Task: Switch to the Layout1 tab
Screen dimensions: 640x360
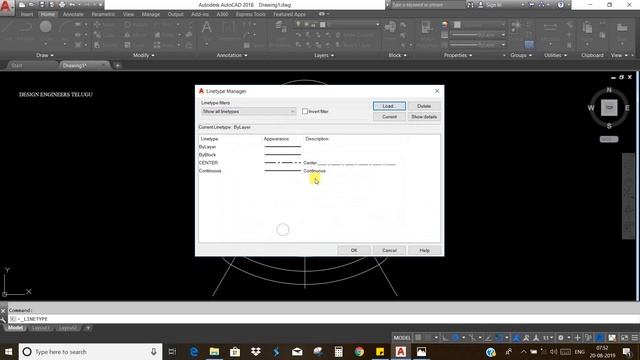Action: (40, 328)
